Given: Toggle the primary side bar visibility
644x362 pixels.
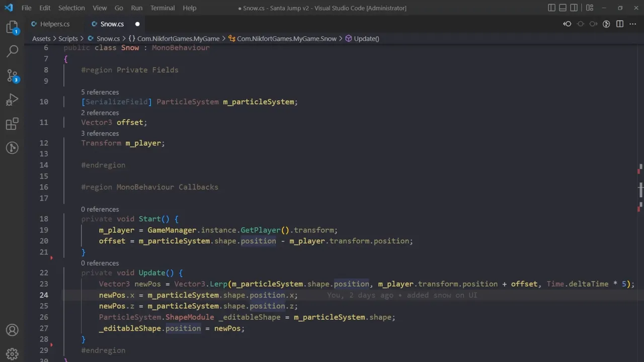Looking at the screenshot, I should tap(551, 8).
